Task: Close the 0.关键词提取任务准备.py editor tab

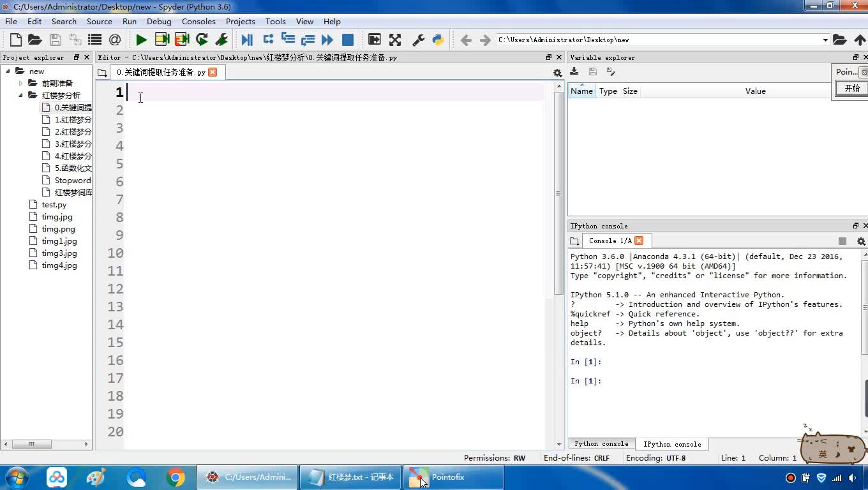Action: pos(213,72)
